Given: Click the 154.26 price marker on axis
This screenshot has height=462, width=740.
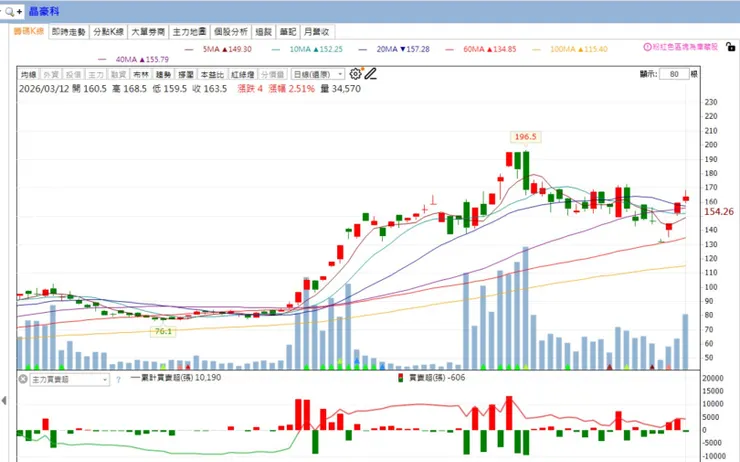Looking at the screenshot, I should (x=719, y=212).
